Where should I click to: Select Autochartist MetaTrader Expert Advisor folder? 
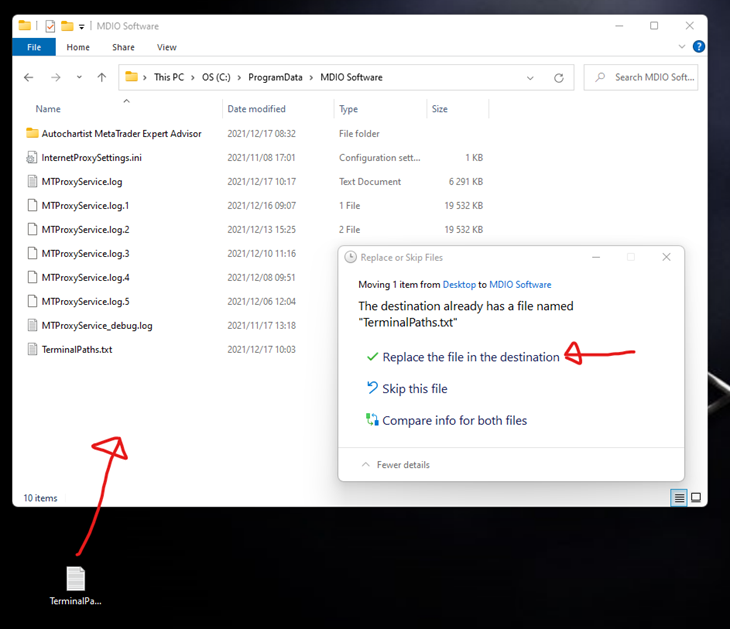tap(122, 134)
